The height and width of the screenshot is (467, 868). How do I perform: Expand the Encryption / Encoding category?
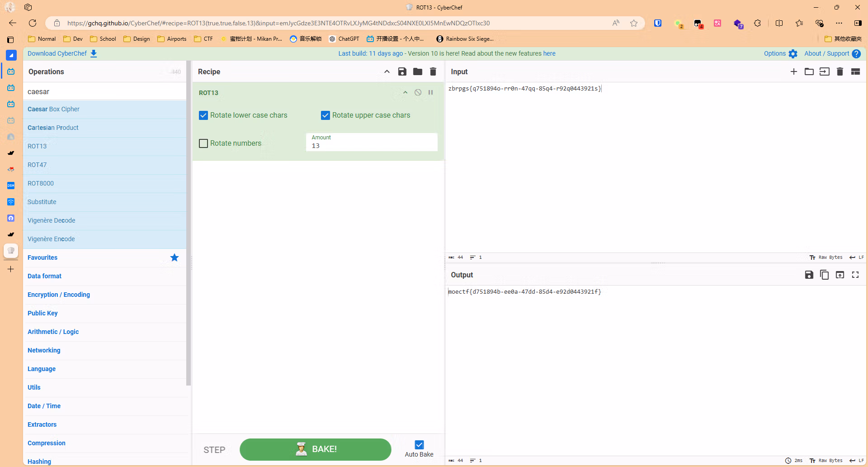(59, 295)
